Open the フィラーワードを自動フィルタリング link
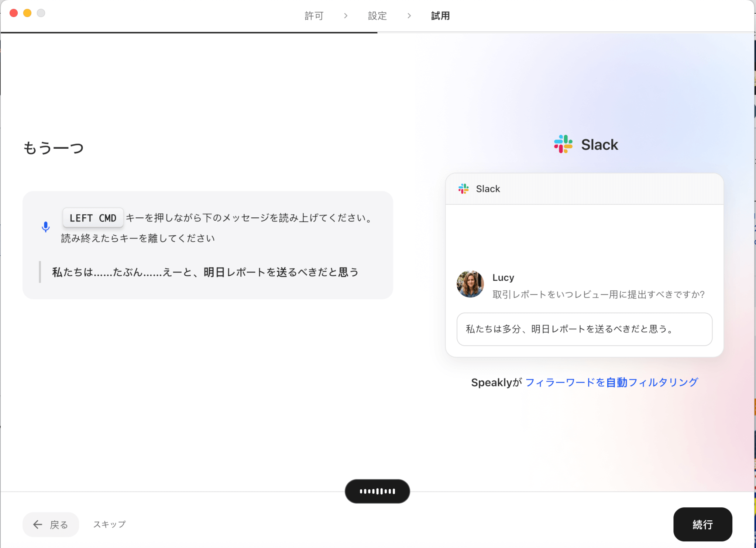The height and width of the screenshot is (548, 756). (611, 382)
